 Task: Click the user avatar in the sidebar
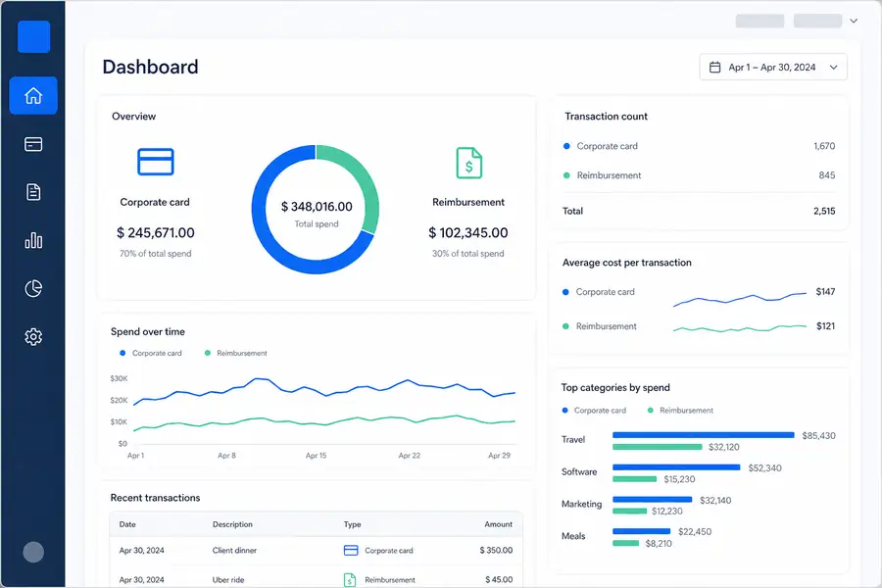coord(33,552)
